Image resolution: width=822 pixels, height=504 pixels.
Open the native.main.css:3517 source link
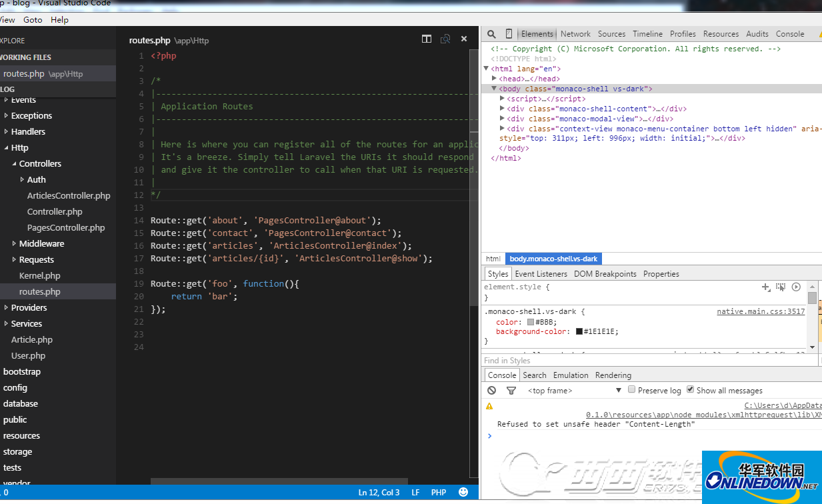pyautogui.click(x=761, y=311)
